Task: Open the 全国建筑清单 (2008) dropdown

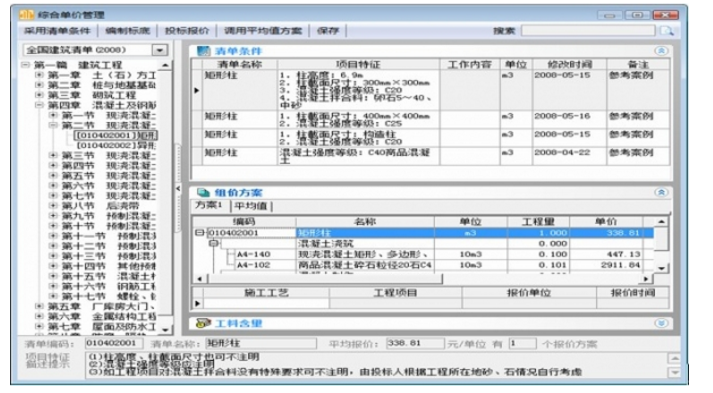Action: tap(160, 50)
